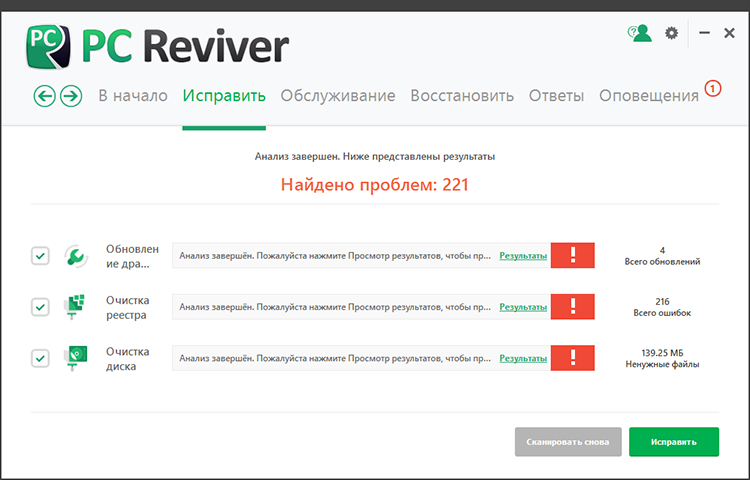
Task: Uncheck the Очистка реестра checkbox
Action: pos(40,307)
